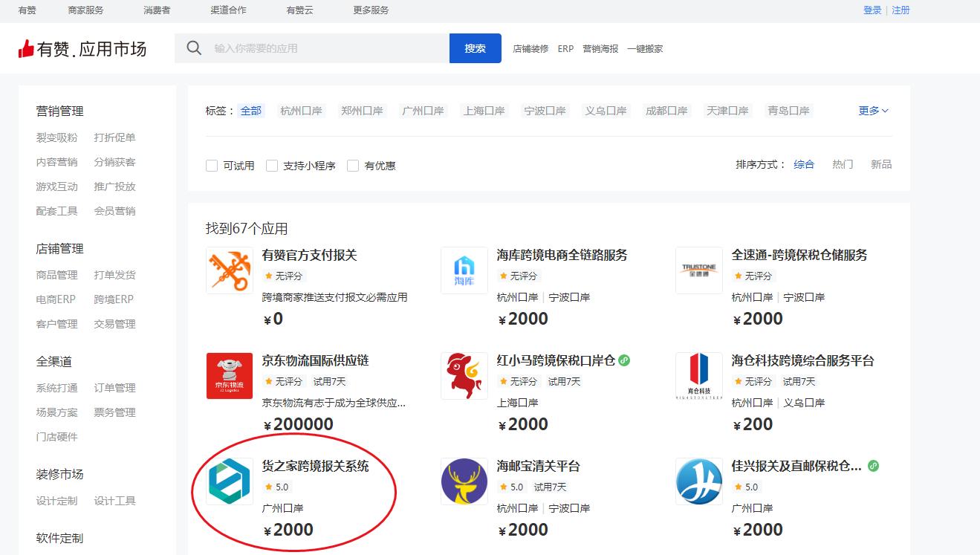Filter by 郑州口岸 tag

tap(362, 111)
